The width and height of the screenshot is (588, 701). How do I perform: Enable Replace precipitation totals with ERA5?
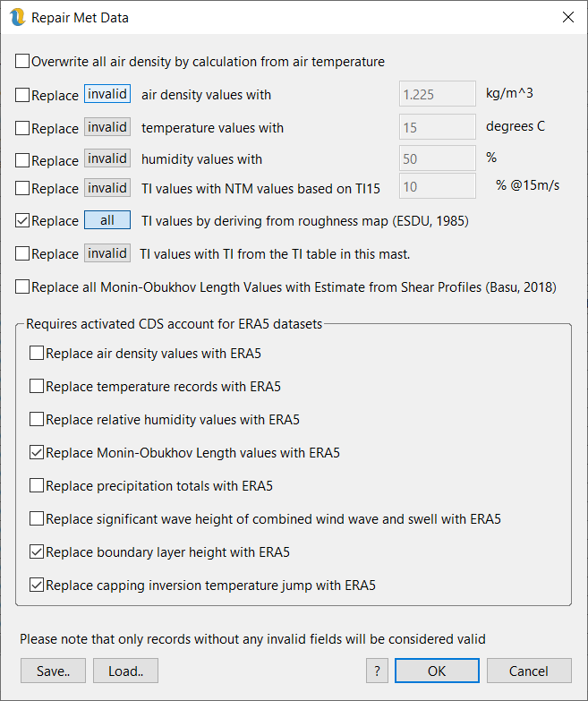[x=37, y=486]
